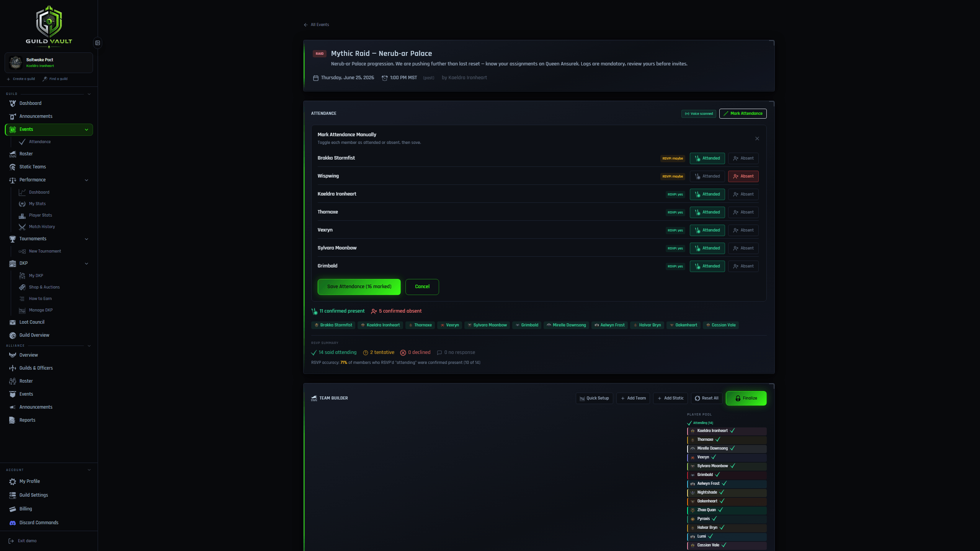Collapse the DKP menu chevron
The height and width of the screenshot is (551, 980).
click(87, 263)
